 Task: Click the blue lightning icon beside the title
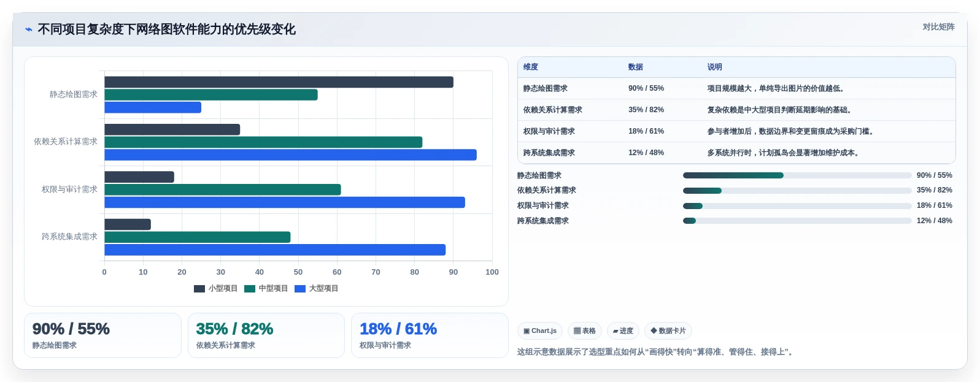point(29,29)
